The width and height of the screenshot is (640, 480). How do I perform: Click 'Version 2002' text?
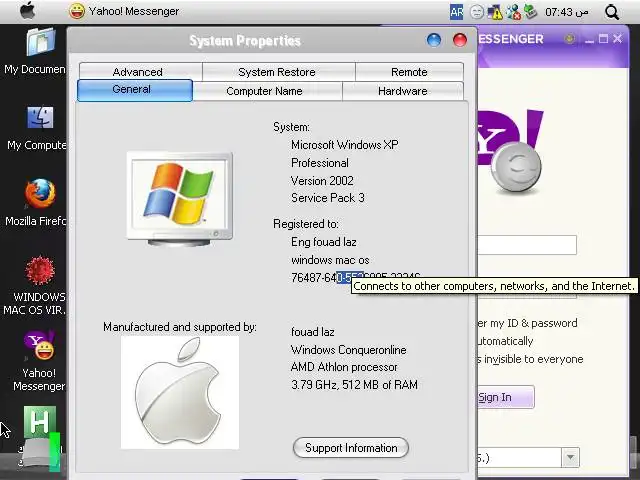pos(322,181)
